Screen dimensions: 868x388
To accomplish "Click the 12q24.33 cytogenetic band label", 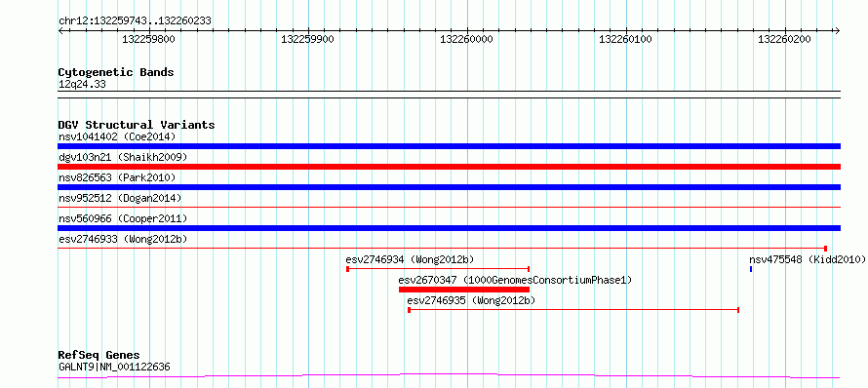I will pyautogui.click(x=82, y=85).
